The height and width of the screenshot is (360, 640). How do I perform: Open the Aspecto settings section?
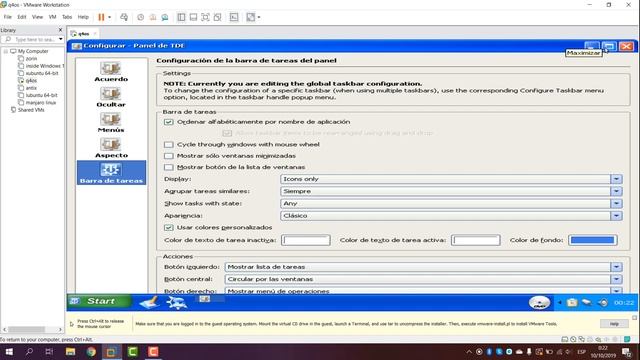click(x=111, y=148)
